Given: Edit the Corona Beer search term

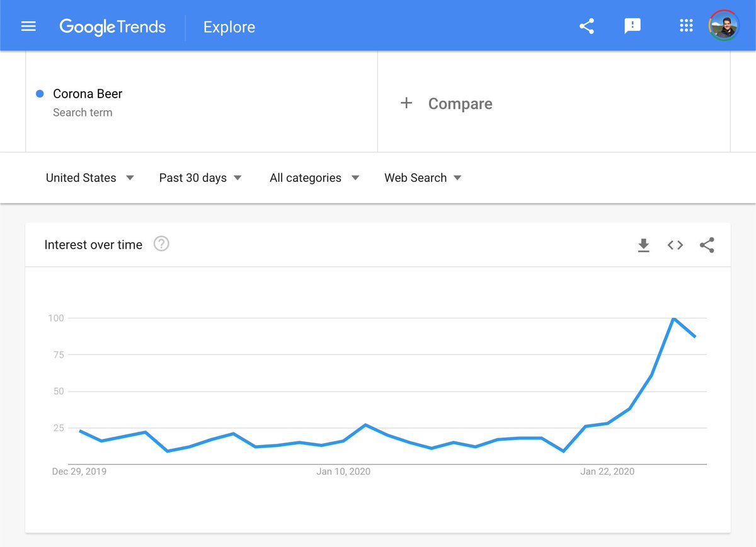Looking at the screenshot, I should coord(88,94).
